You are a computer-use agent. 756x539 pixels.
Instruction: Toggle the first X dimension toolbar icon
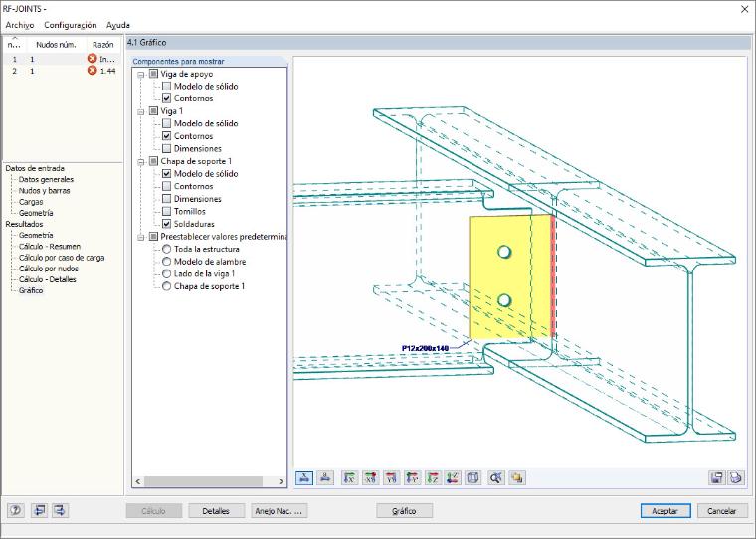tap(304, 477)
